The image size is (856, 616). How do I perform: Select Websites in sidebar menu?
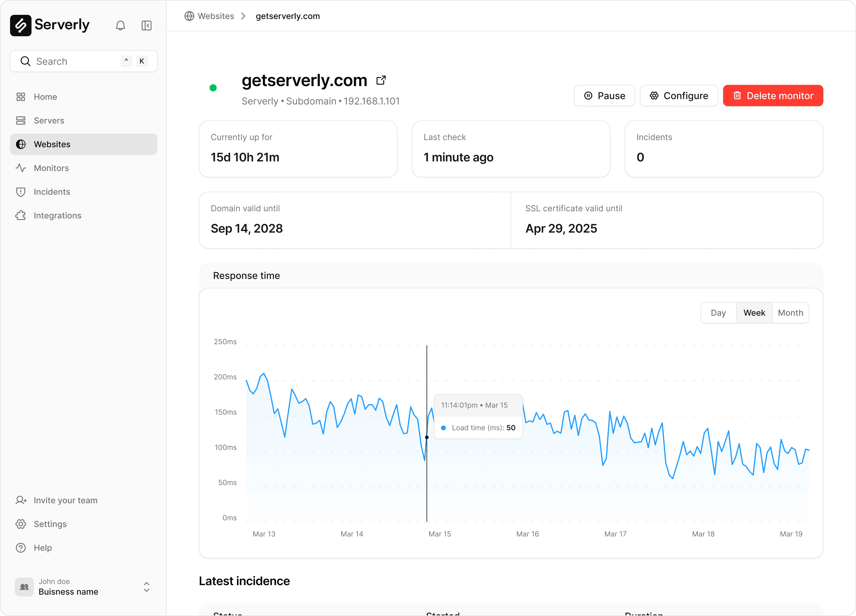(52, 144)
